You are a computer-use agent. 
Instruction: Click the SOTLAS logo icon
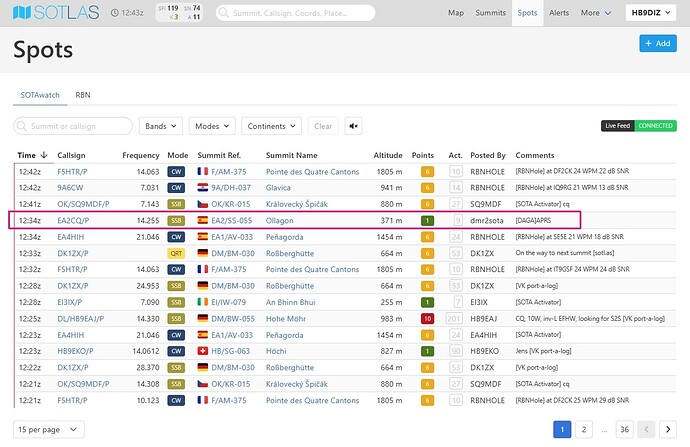(x=23, y=14)
